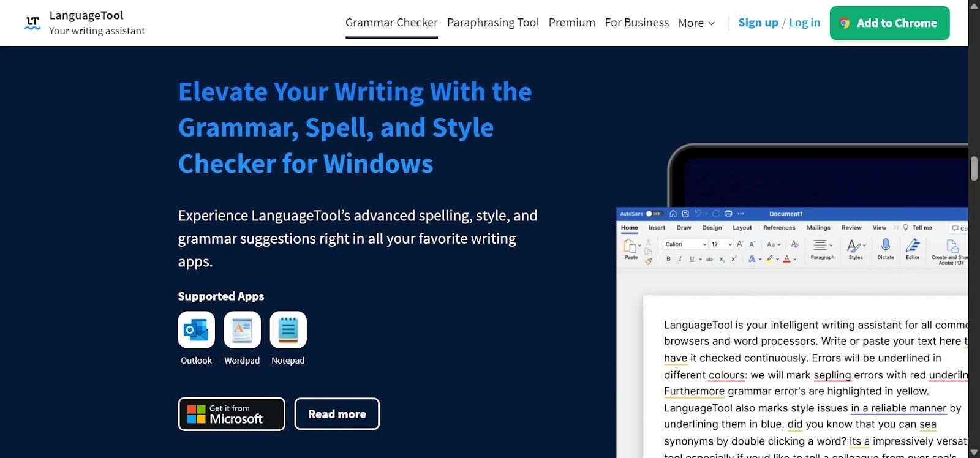Open the Calibri font name dropdown

click(686, 244)
